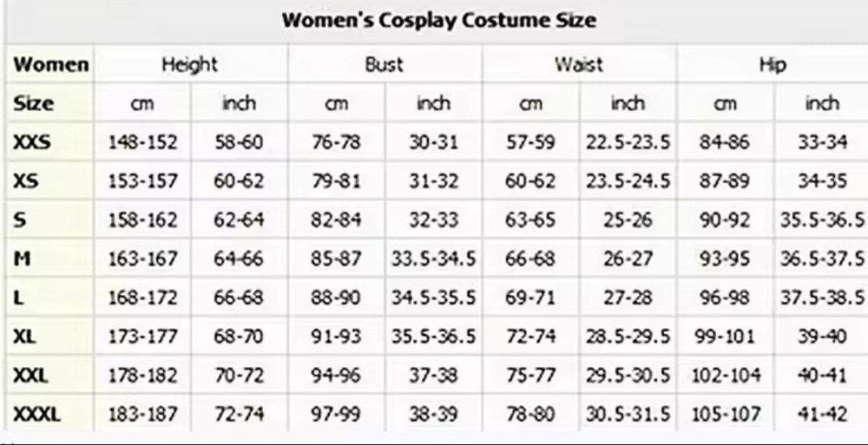Click the Height column header
The image size is (868, 445).
click(189, 64)
